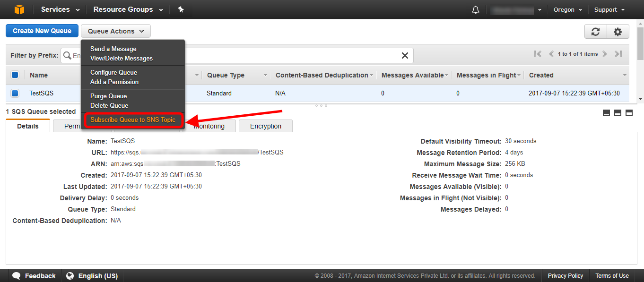Switch to the Encryption tab
The height and width of the screenshot is (282, 644).
click(x=266, y=126)
